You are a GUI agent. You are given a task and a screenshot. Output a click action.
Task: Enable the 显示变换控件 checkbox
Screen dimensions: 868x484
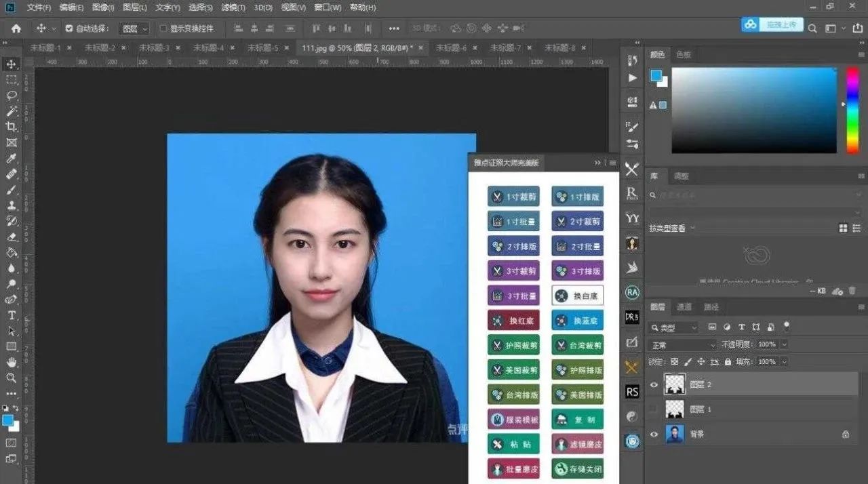click(163, 28)
